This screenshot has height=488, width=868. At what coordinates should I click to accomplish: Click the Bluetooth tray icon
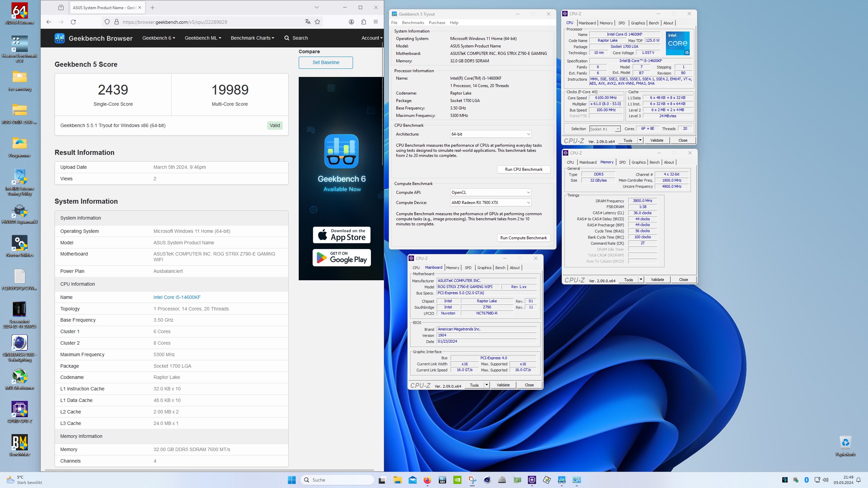tap(807, 480)
